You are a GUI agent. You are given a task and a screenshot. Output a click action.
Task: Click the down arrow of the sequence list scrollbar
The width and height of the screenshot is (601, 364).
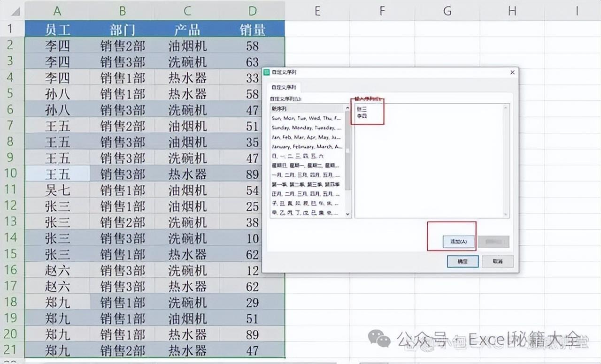348,214
